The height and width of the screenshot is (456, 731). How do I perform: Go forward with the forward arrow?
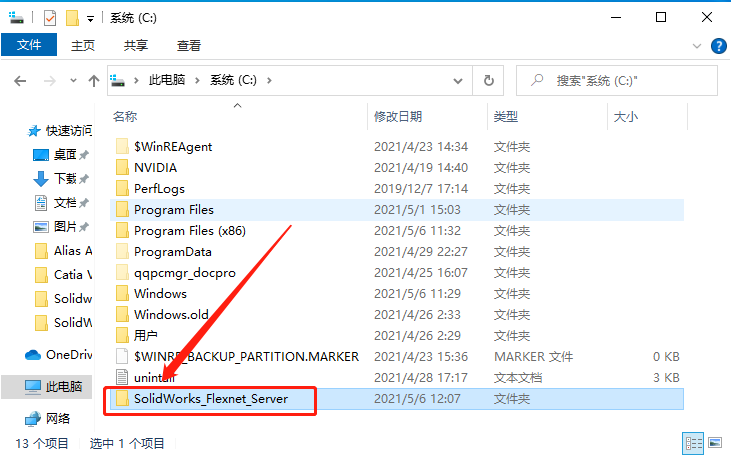[x=49, y=81]
